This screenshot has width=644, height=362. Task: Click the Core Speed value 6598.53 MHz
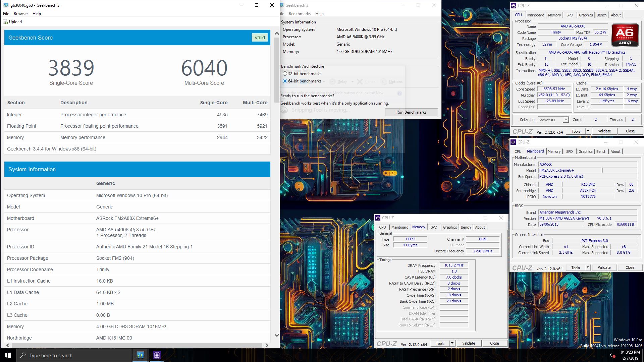coord(554,89)
